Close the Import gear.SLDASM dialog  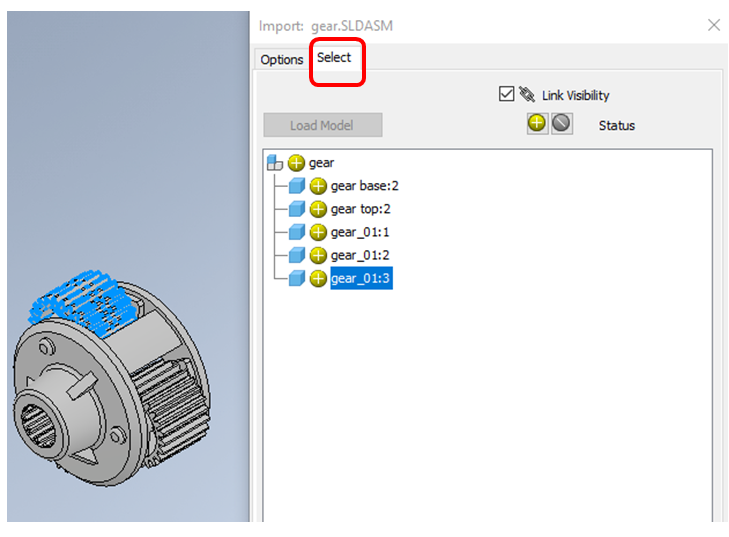[714, 25]
